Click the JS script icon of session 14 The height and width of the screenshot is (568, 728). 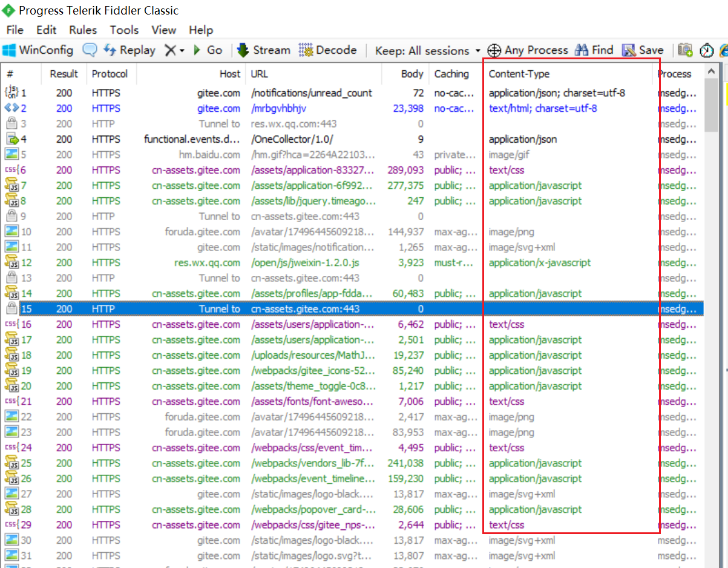pos(11,293)
